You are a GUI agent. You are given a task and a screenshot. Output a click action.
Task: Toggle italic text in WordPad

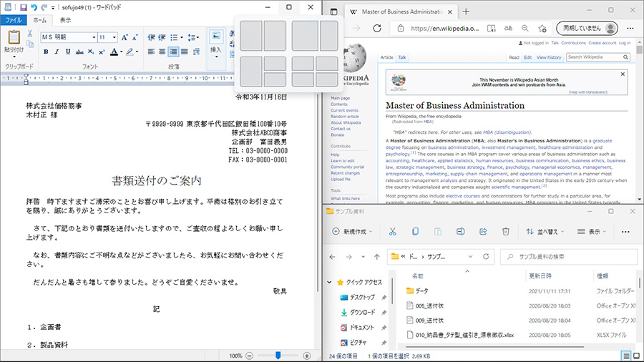point(57,52)
